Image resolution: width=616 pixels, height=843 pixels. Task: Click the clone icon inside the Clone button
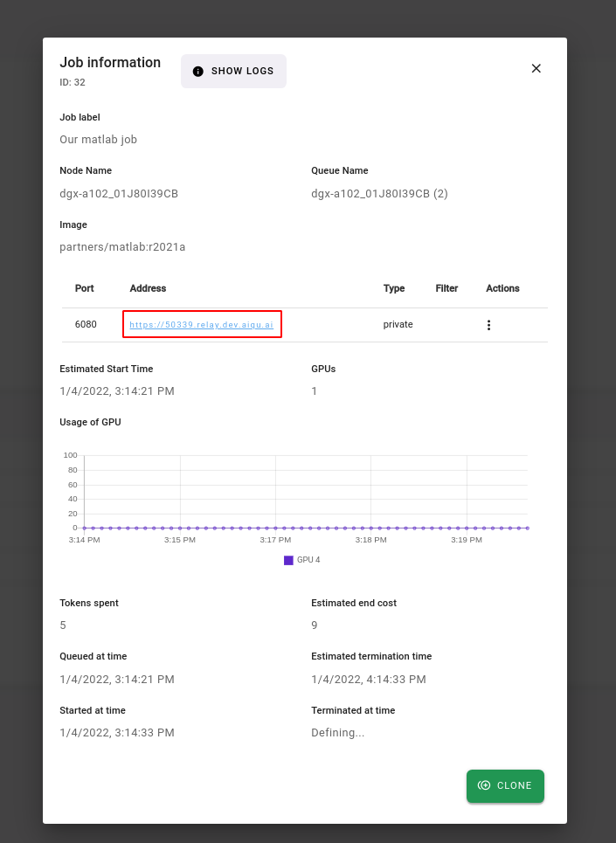click(484, 785)
